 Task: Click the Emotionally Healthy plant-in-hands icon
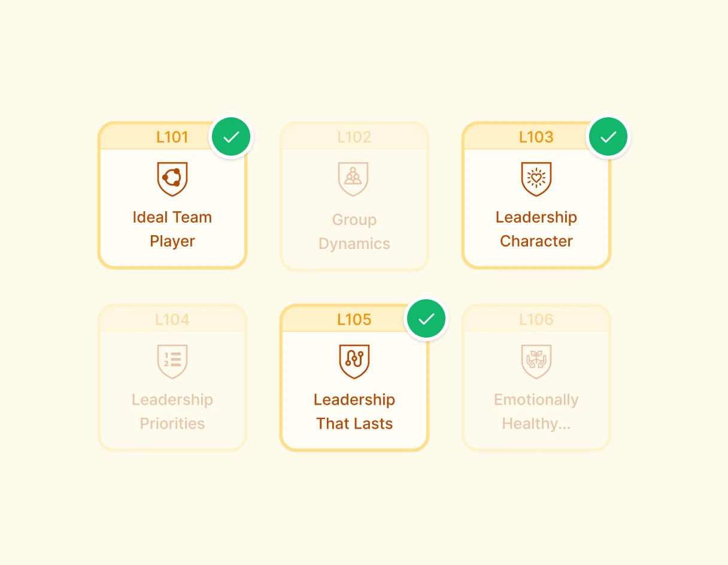point(536,360)
